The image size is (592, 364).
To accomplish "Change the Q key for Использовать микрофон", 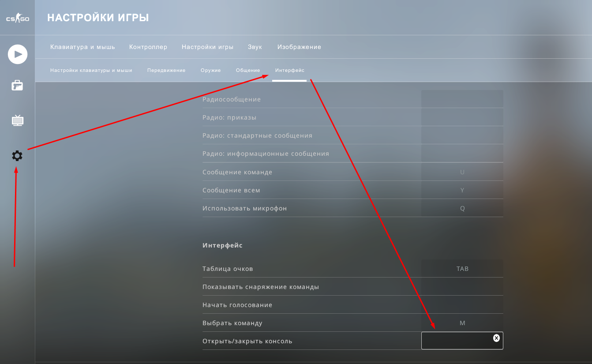I will (462, 208).
